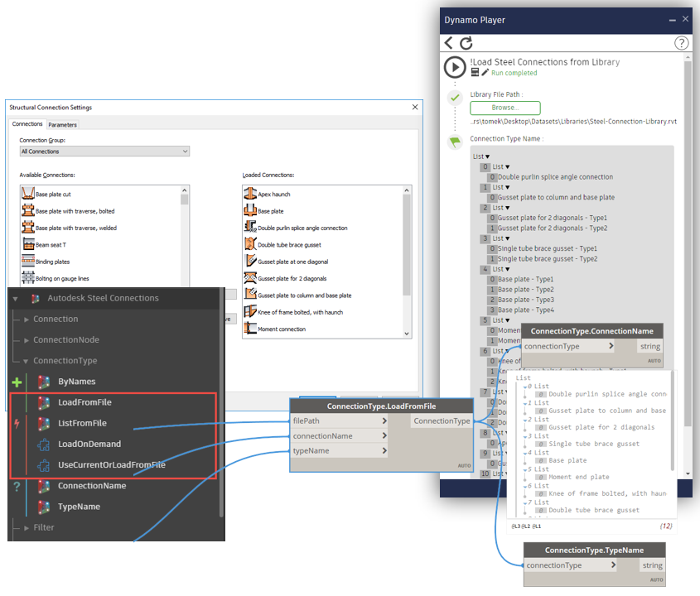Select Base plate cut in Available Connections
This screenshot has height=596, width=700.
[53, 195]
